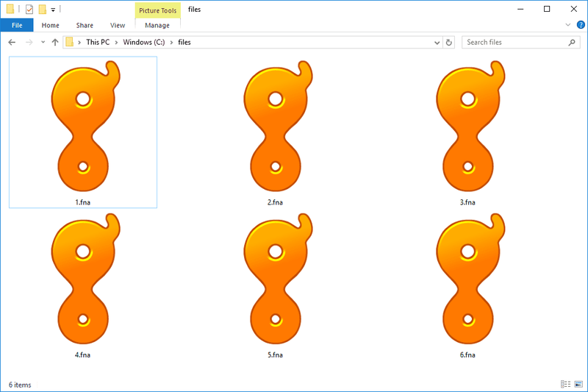Click the files segment in the address bar

(184, 43)
